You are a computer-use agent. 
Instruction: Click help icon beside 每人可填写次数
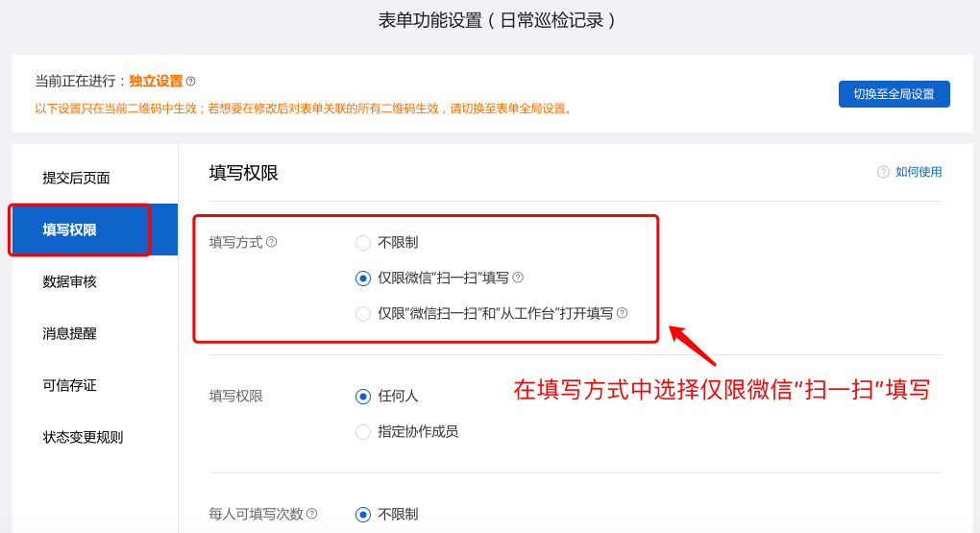pyautogui.click(x=312, y=514)
